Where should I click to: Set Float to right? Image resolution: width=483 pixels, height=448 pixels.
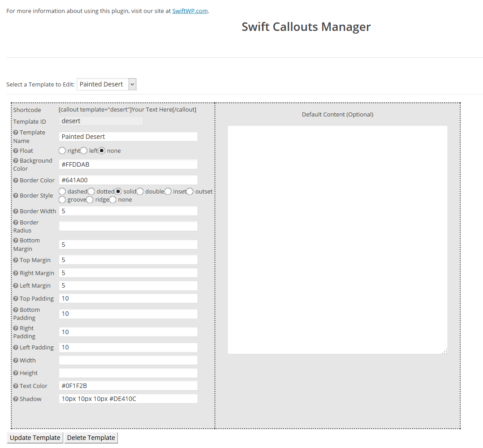62,151
